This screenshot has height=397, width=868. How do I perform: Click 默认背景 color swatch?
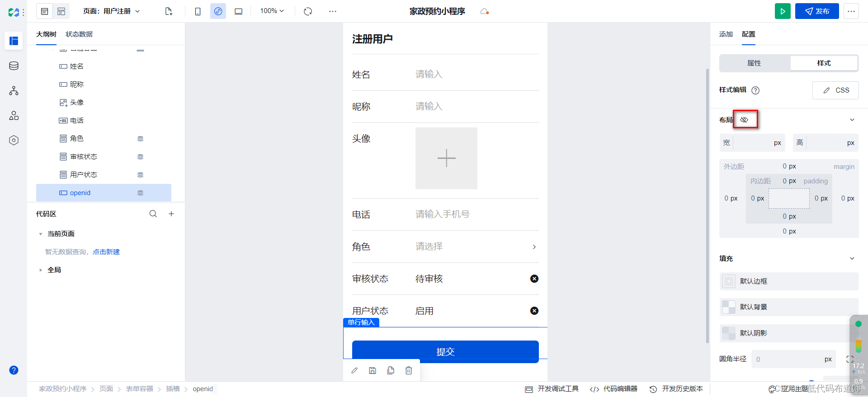[729, 307]
